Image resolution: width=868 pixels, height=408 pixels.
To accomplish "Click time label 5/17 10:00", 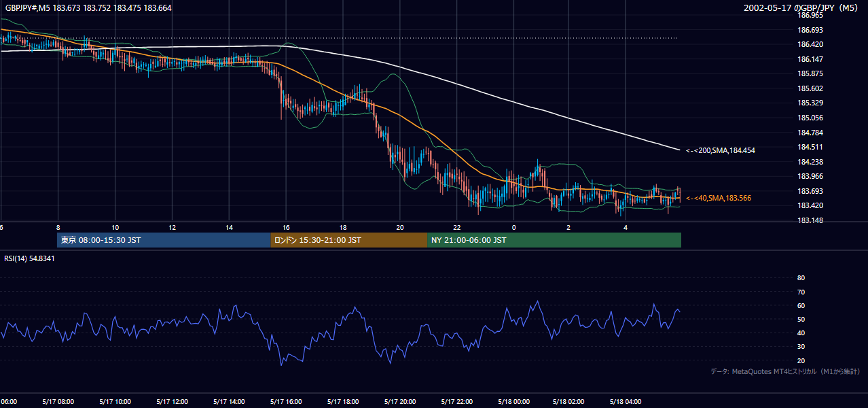I will [114, 401].
